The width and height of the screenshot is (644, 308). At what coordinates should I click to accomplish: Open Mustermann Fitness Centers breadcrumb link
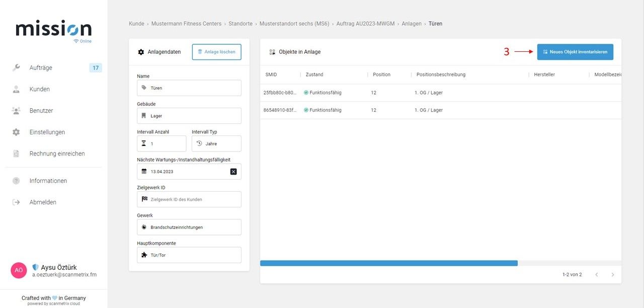point(186,24)
